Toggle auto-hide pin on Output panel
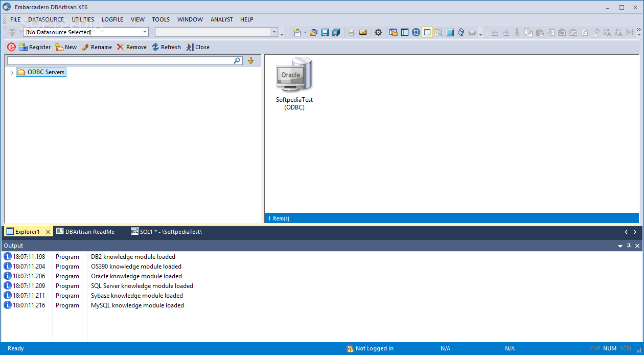The image size is (644, 355). [x=629, y=246]
